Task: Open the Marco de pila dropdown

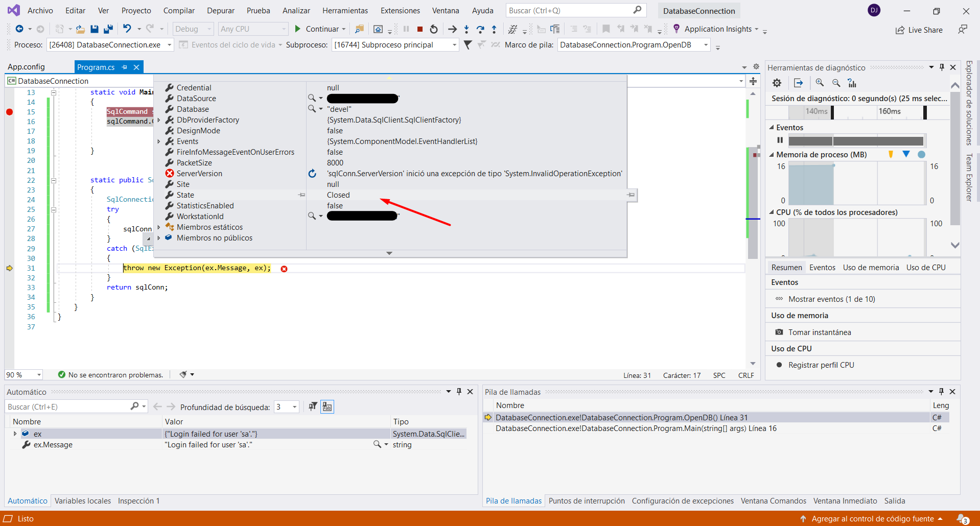Action: pyautogui.click(x=706, y=45)
